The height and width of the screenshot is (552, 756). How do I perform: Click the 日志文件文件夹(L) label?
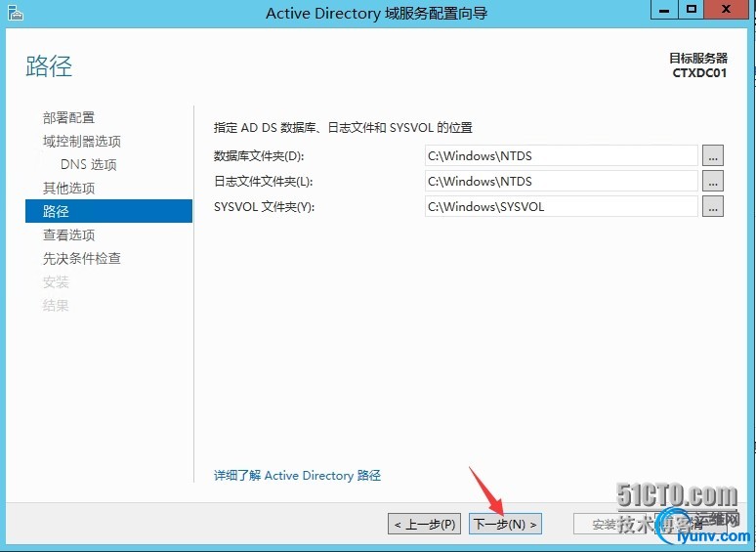[x=264, y=182]
